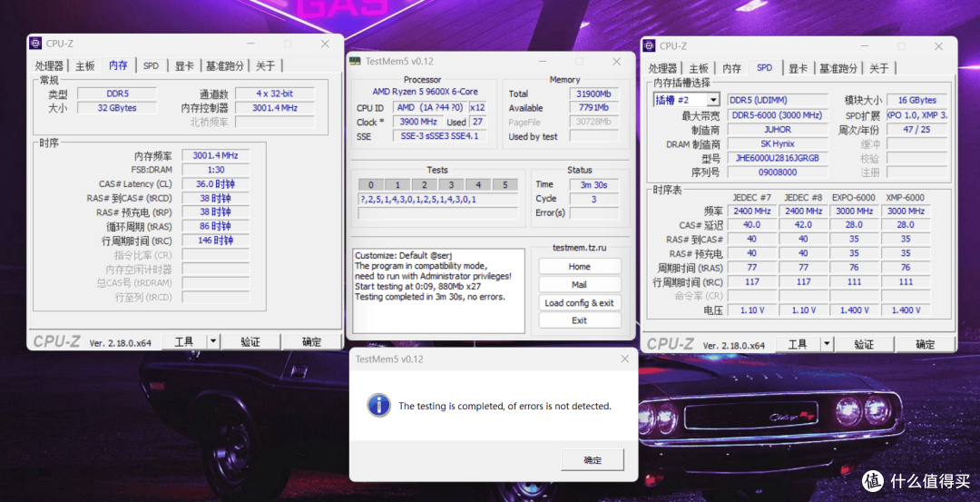
Task: Open the 内存 tab in right CPU-Z
Action: (x=732, y=68)
